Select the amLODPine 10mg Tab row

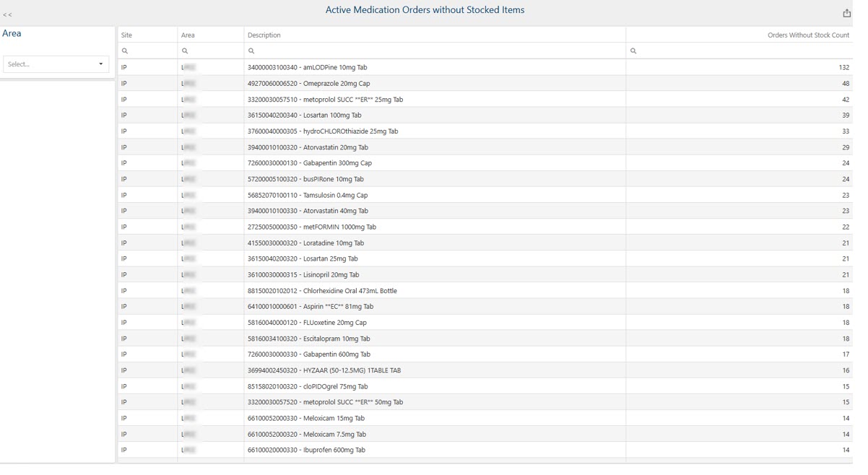click(x=307, y=68)
